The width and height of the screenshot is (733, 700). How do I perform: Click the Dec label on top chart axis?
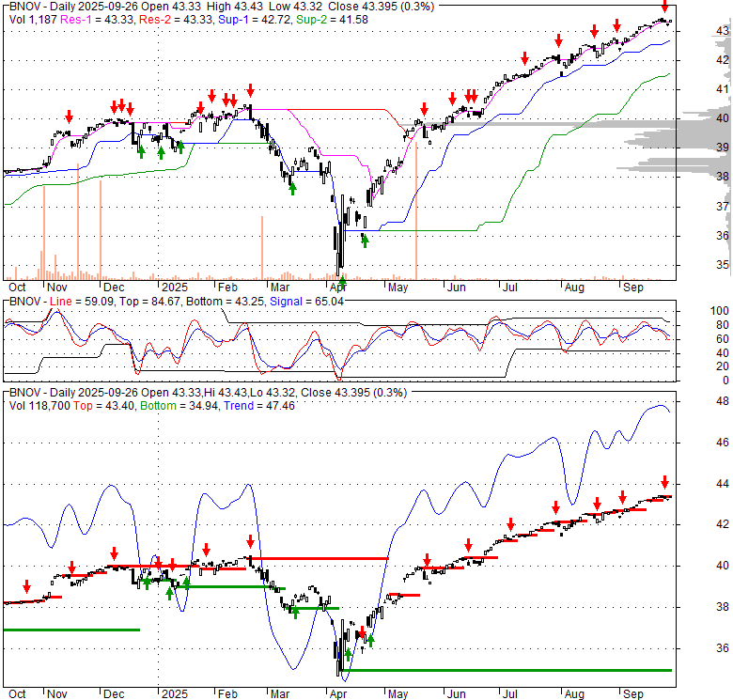(114, 288)
